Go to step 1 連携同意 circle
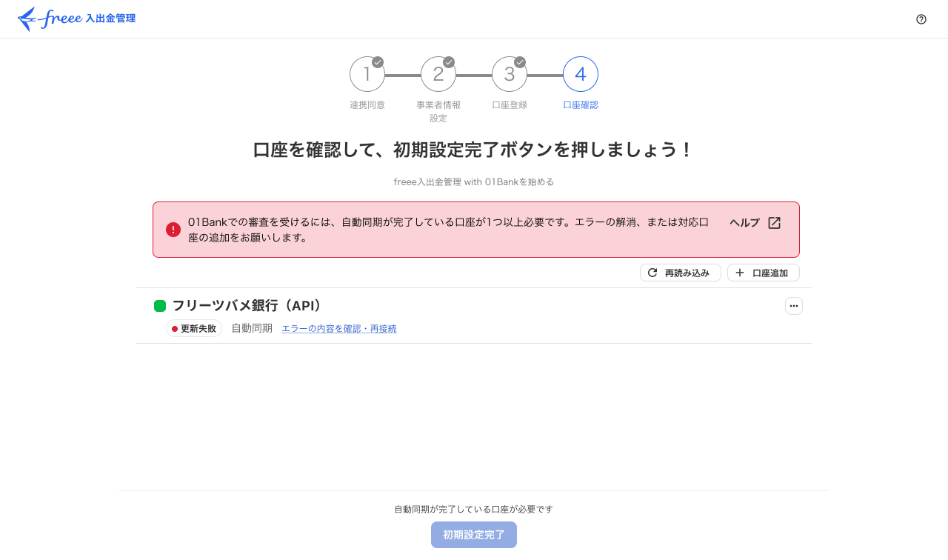Viewport: 948px width, 560px height. coord(367,74)
